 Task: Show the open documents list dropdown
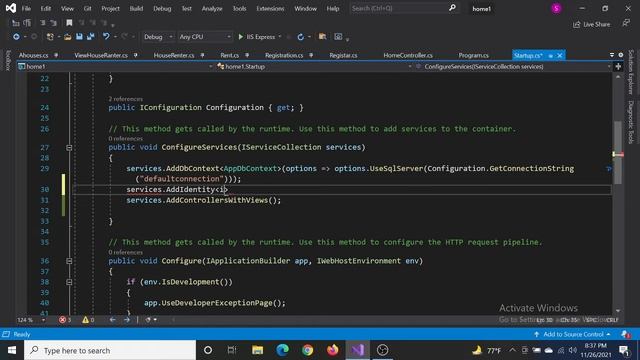click(612, 55)
